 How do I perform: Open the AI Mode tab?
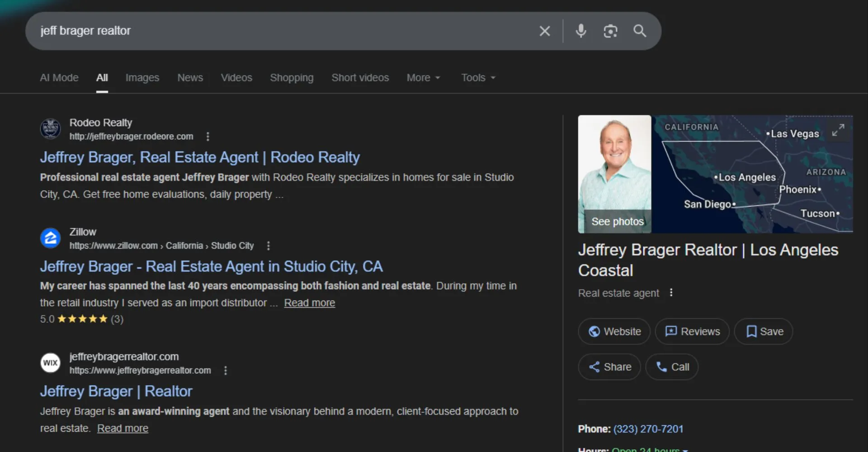point(59,78)
